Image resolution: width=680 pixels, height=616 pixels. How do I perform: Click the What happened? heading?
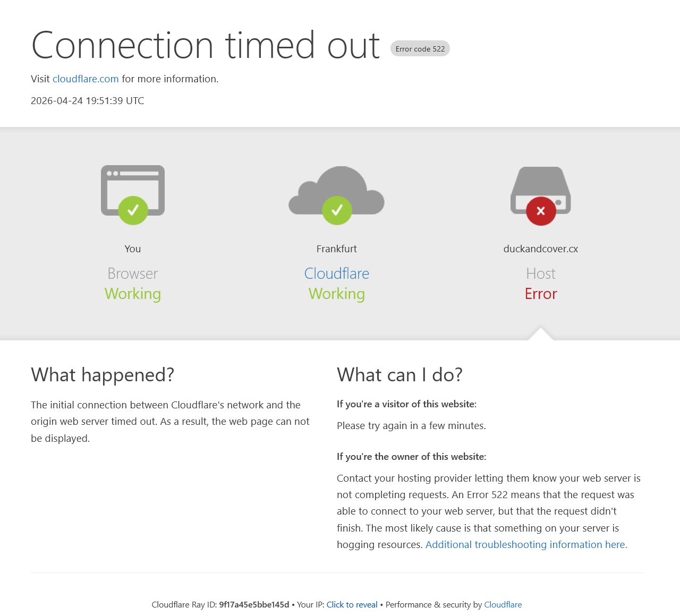point(103,375)
